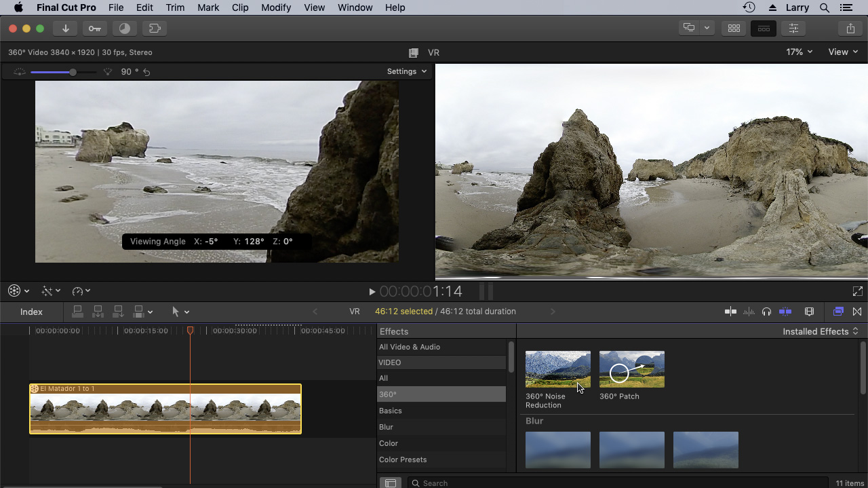Open the Select arrow tool menu
Viewport: 868px width, 488px height.
click(180, 312)
